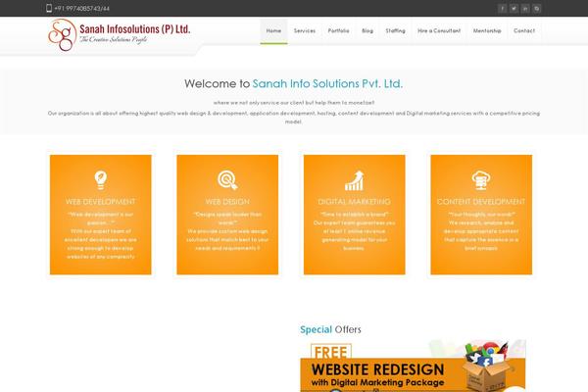Open the Staffing menu item
Screen dimensions: 588x392
(x=396, y=31)
